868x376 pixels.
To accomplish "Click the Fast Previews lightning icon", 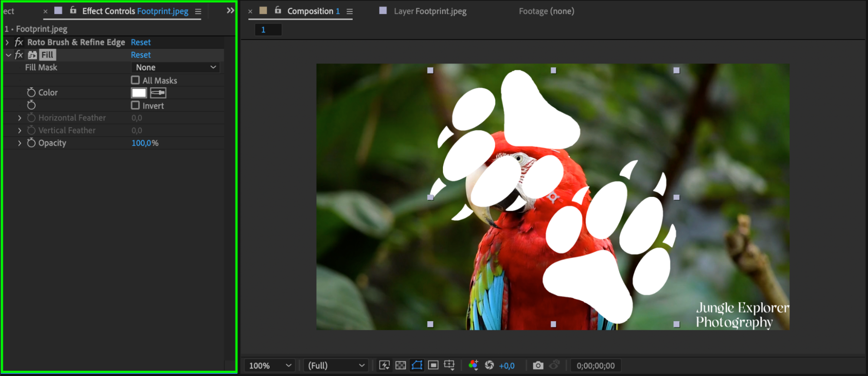I will [384, 365].
